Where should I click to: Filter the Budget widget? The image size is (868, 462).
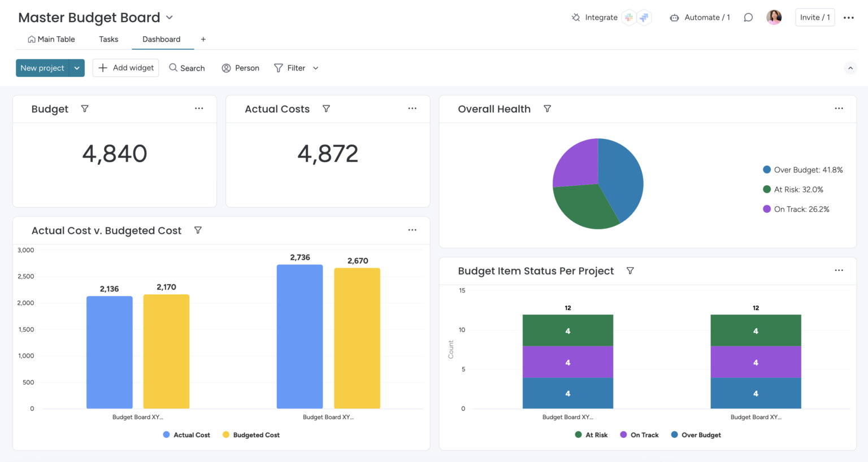[85, 108]
